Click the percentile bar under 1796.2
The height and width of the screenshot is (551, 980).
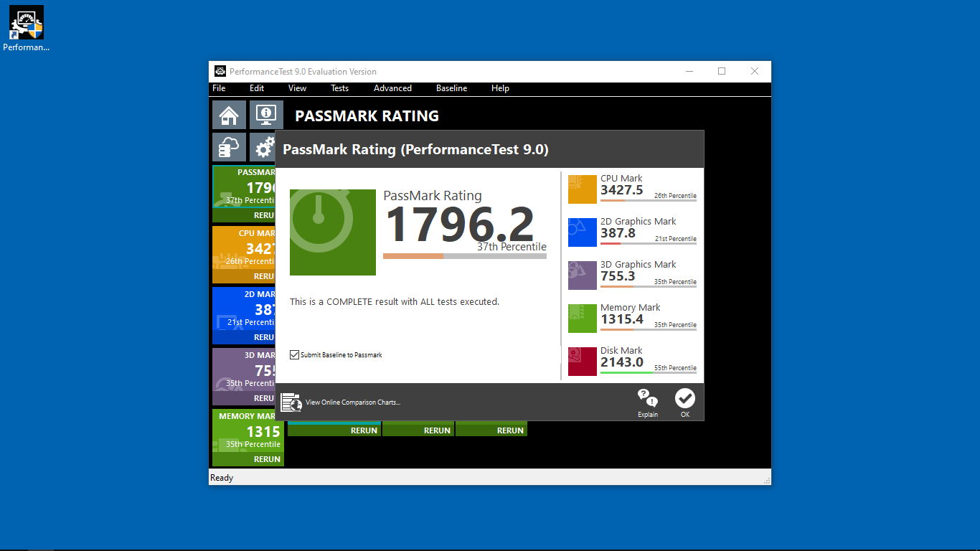[x=465, y=256]
